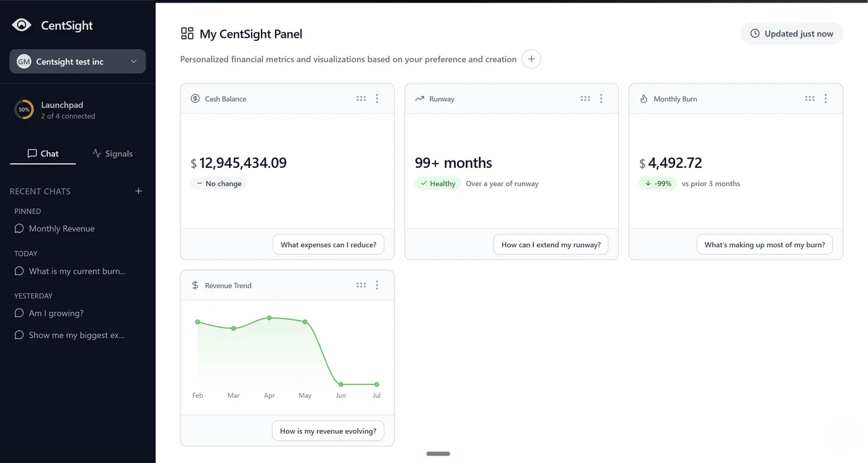Switch to the Signals tab

coord(112,154)
